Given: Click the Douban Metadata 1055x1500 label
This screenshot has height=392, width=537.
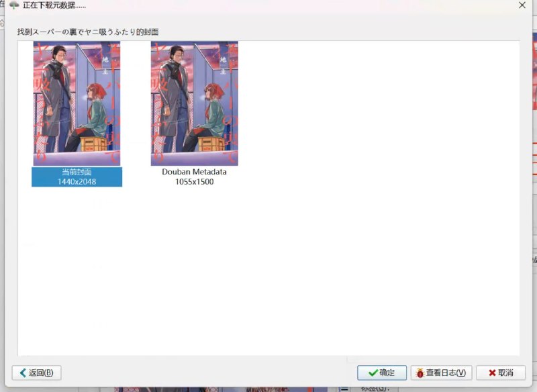Looking at the screenshot, I should [194, 177].
